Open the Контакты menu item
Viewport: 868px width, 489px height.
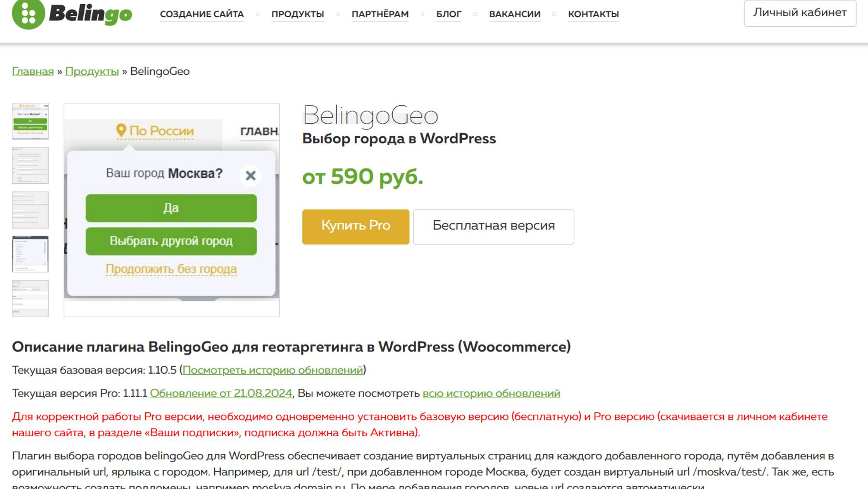[x=593, y=14]
